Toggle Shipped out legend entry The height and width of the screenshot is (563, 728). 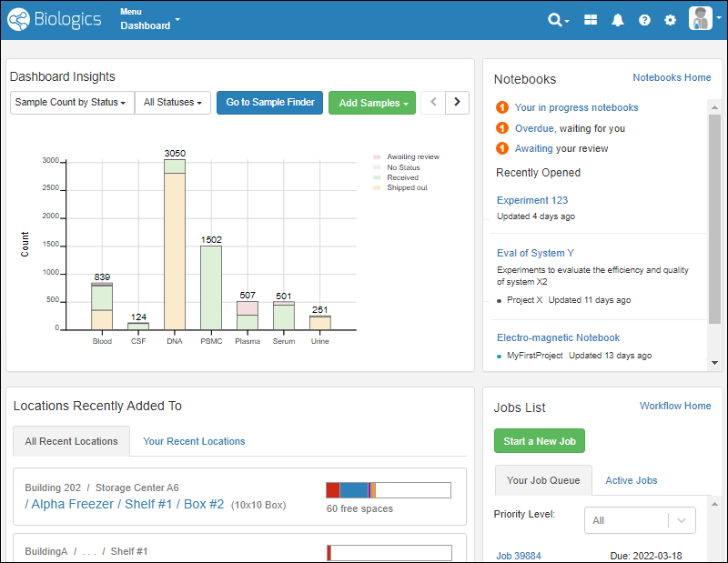click(407, 187)
